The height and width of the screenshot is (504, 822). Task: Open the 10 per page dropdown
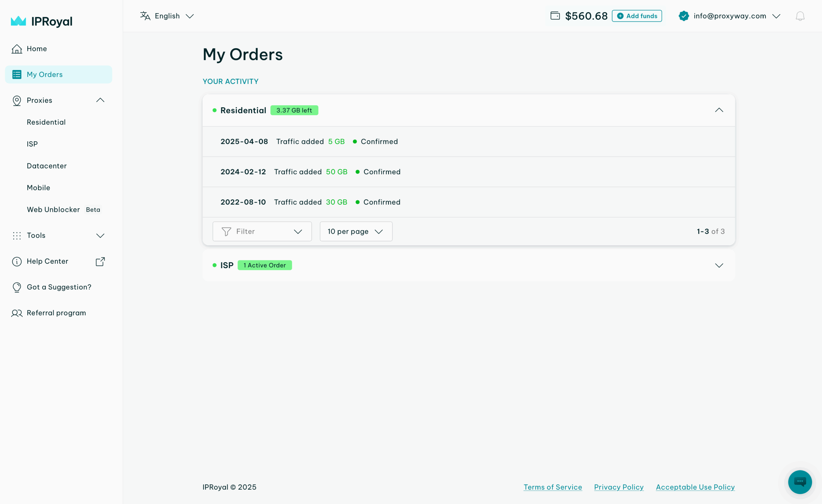[x=356, y=231]
